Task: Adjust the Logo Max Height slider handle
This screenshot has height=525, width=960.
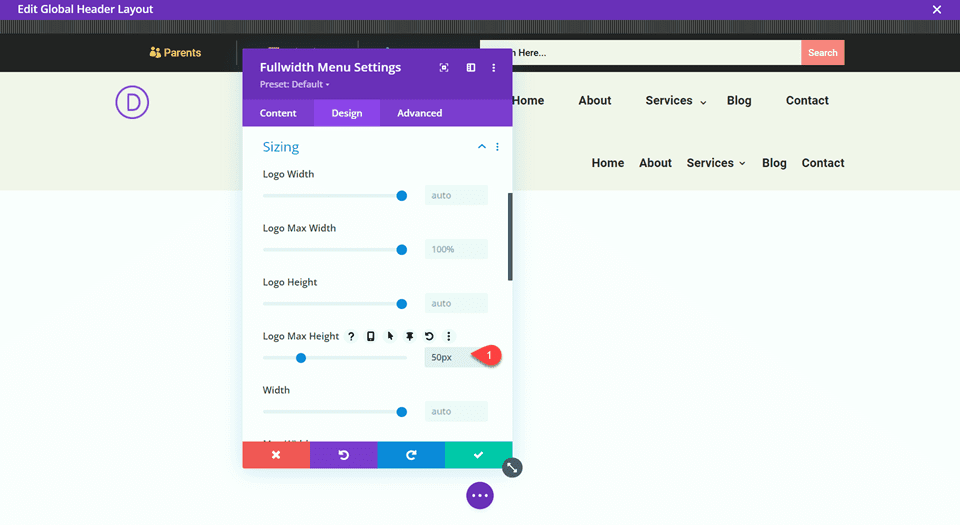Action: coord(301,358)
